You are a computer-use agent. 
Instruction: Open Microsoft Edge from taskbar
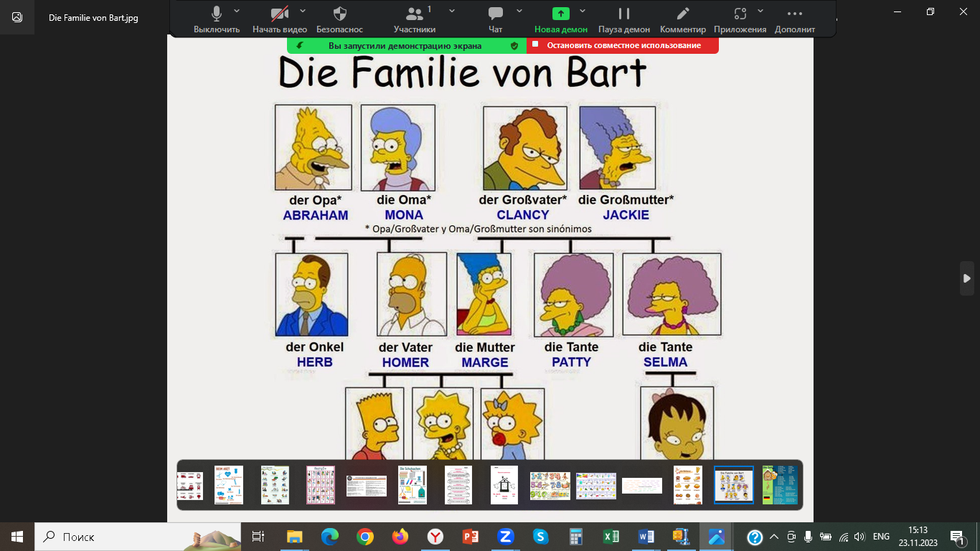pyautogui.click(x=329, y=536)
